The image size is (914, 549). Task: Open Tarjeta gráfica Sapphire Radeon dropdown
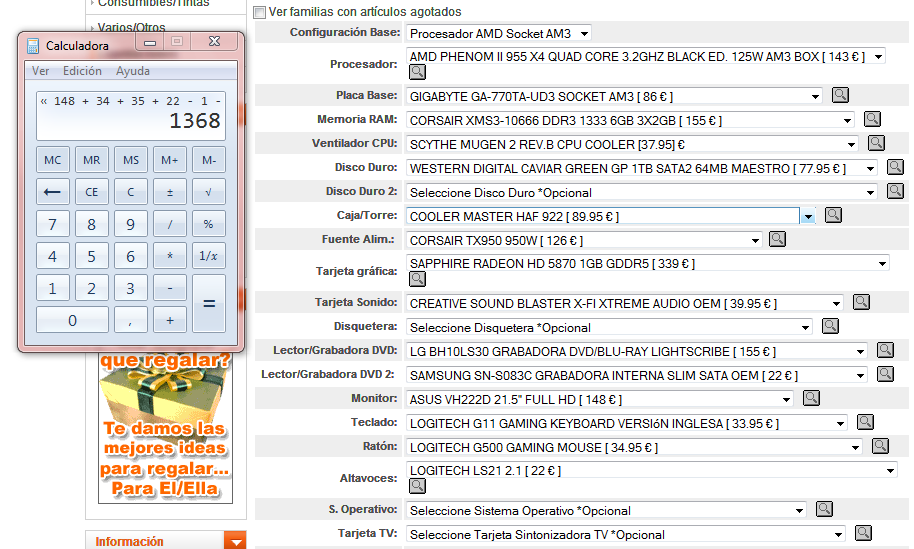point(648,263)
